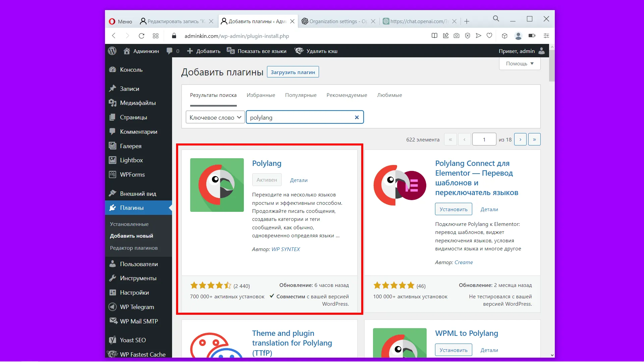Open the Ключевое слово search type dropdown
The width and height of the screenshot is (644, 362).
[215, 117]
